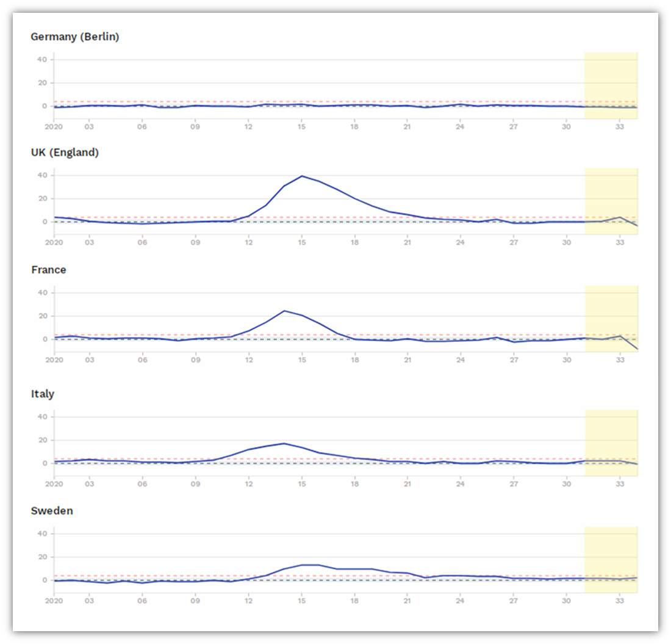Click the France line peak near week 14
The width and height of the screenshot is (671, 644).
point(284,311)
